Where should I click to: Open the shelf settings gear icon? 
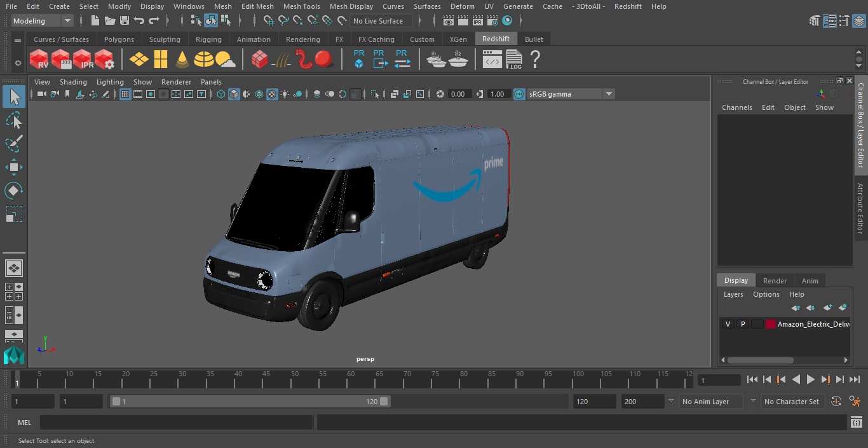pyautogui.click(x=18, y=63)
